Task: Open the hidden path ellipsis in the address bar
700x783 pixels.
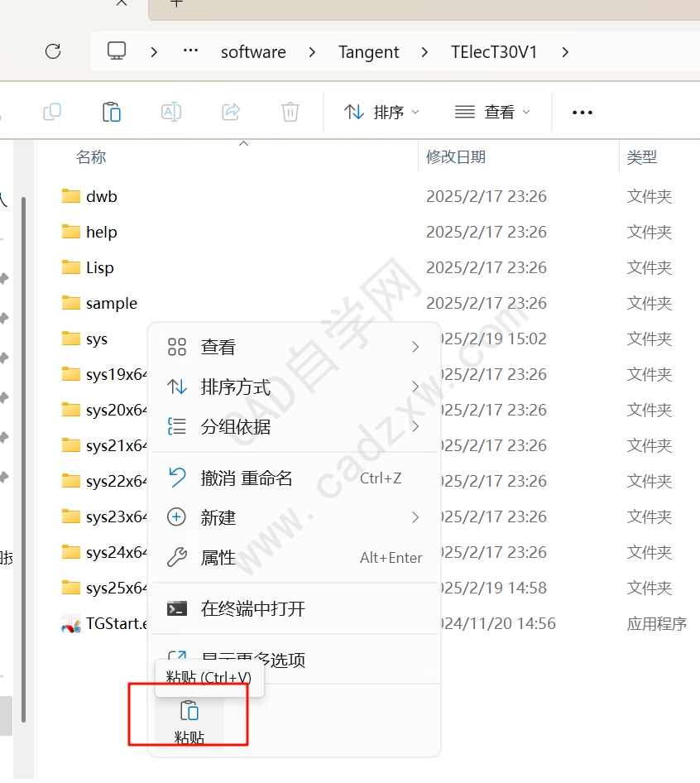Action: click(191, 51)
